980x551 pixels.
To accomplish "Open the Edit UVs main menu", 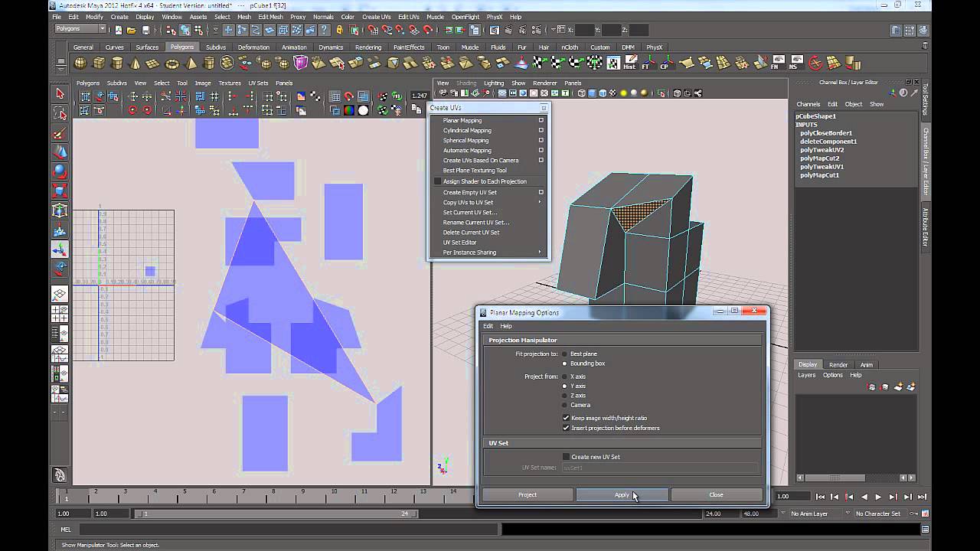I will (x=408, y=17).
